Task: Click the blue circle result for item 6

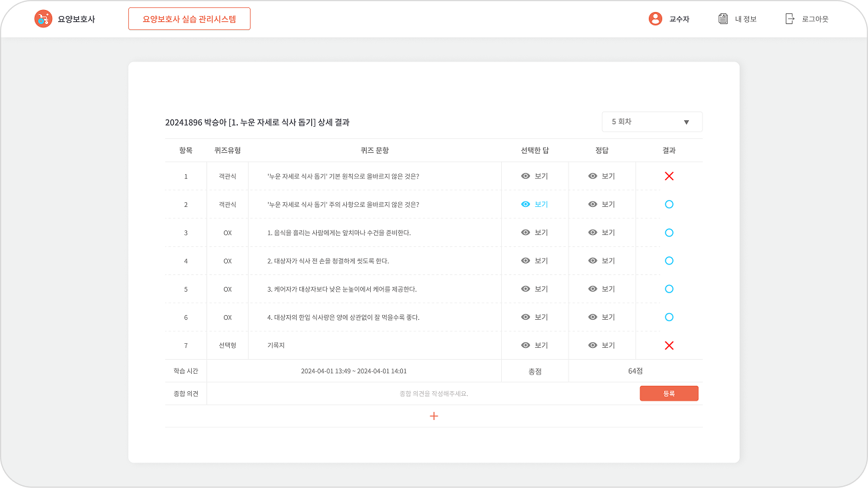Action: click(x=669, y=317)
